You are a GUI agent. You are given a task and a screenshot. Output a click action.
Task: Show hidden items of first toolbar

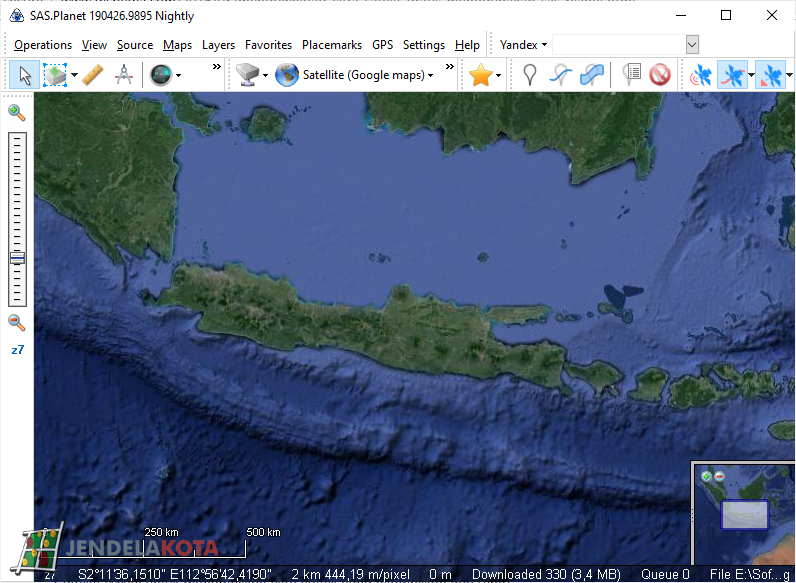[217, 67]
